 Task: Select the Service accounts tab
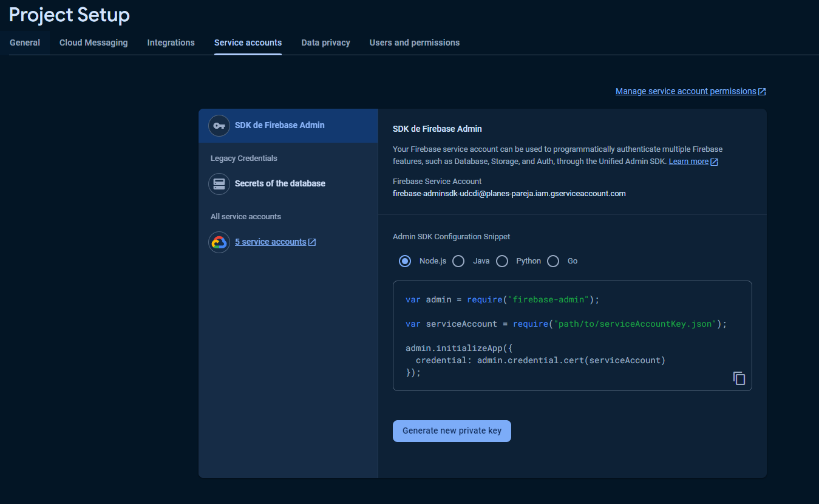(248, 43)
